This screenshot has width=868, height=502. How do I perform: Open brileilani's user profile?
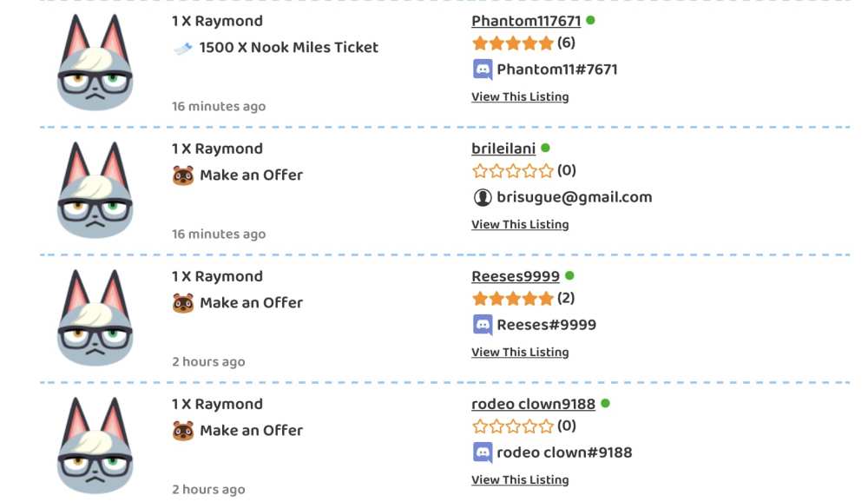(503, 149)
